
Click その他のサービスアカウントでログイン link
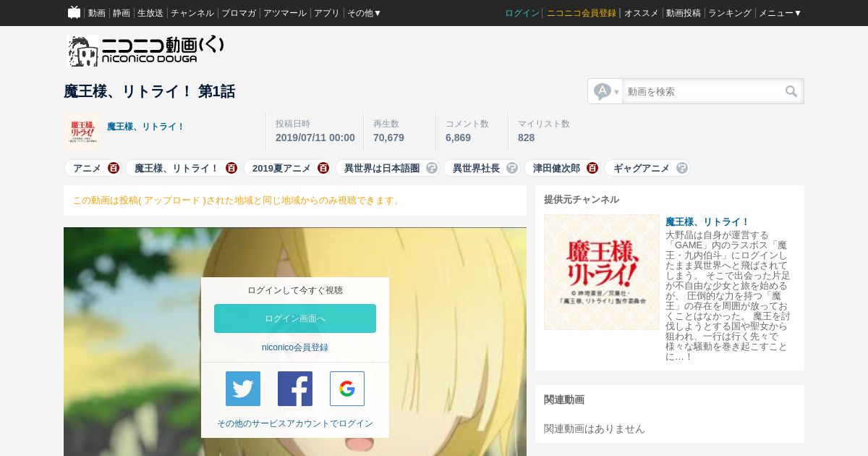click(x=295, y=423)
